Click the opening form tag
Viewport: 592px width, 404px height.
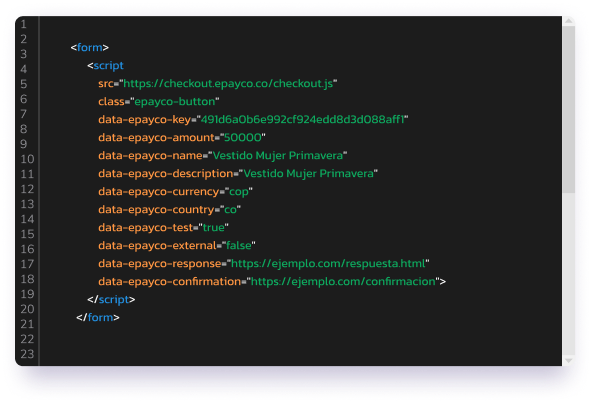(89, 48)
